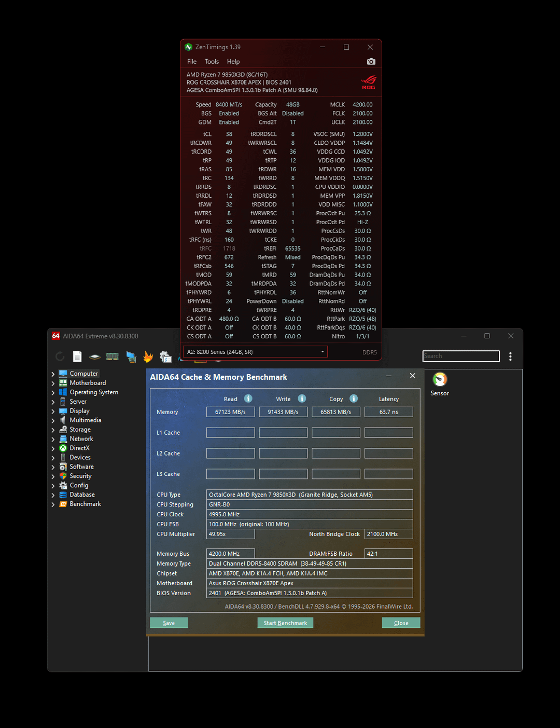The width and height of the screenshot is (560, 728).
Task: Click the CPU chip icon in AIDA64 toolbar
Action: click(x=95, y=356)
